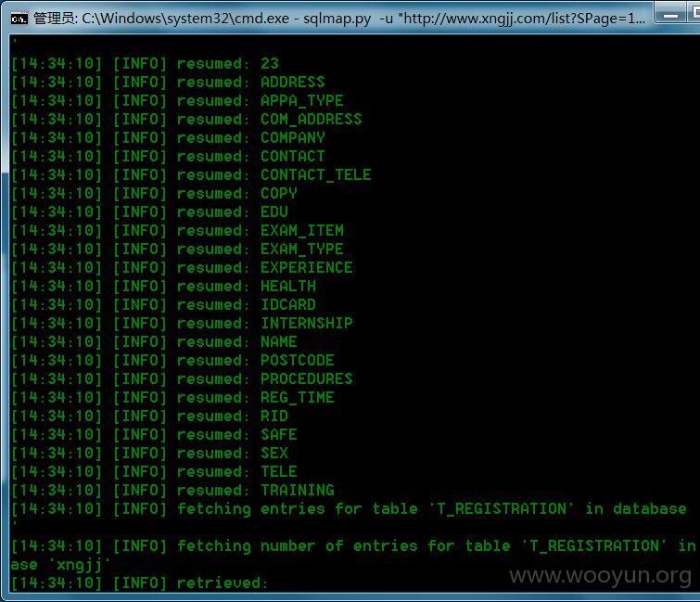Select the 'EDU' column name
The image size is (700, 602).
click(x=274, y=211)
